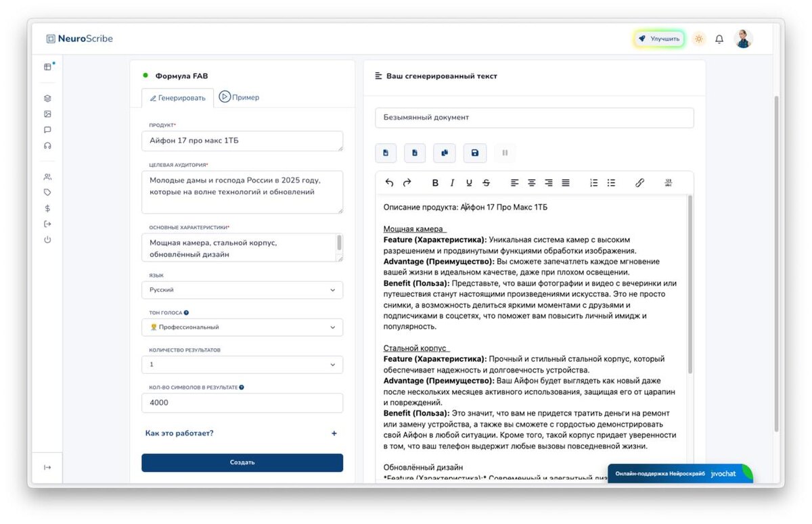Image resolution: width=812 pixels, height=524 pixels.
Task: Click the copy text icon button
Action: pos(445,153)
